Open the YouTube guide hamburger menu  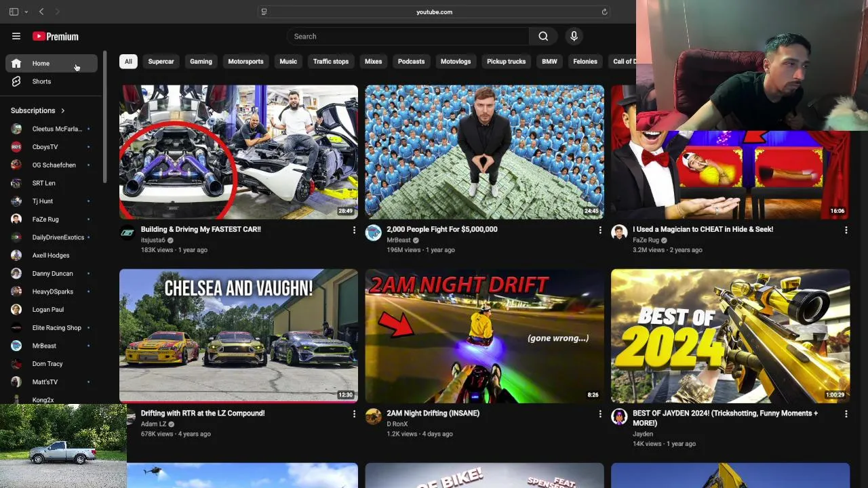[16, 36]
